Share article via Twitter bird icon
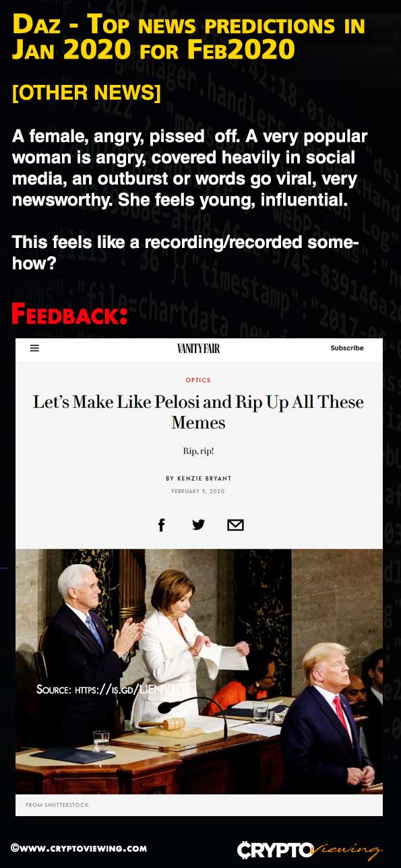This screenshot has height=868, width=401. pyautogui.click(x=198, y=524)
